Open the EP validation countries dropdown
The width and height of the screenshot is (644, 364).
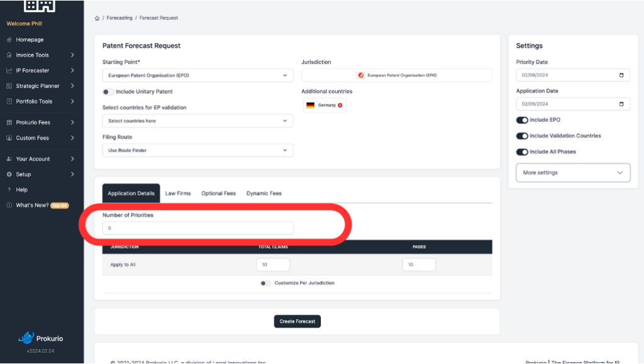(x=197, y=121)
